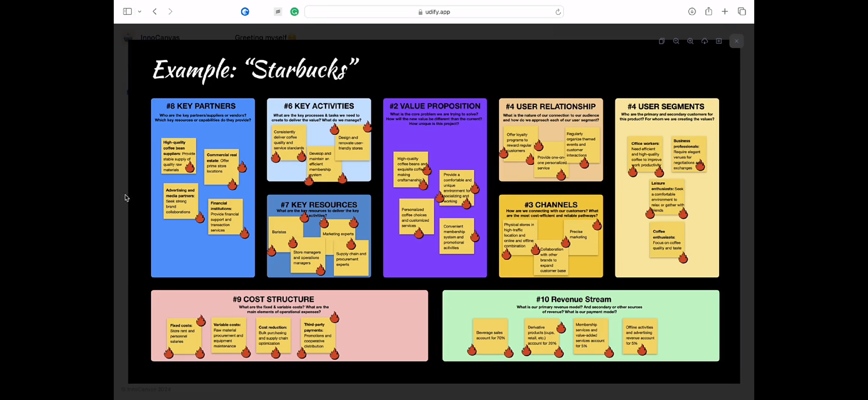Click the "Precise marketing" sticky note
The height and width of the screenshot is (400, 868).
click(x=581, y=237)
